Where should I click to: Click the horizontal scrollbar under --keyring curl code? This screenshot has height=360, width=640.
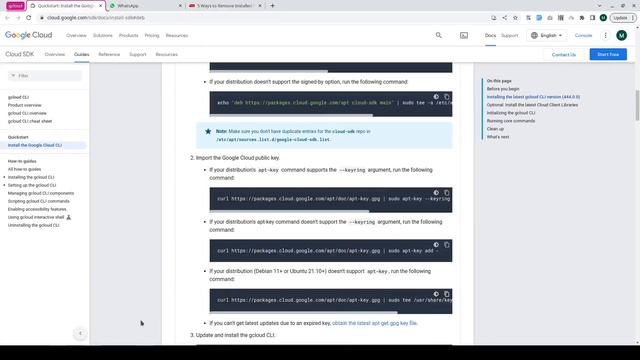[289, 211]
